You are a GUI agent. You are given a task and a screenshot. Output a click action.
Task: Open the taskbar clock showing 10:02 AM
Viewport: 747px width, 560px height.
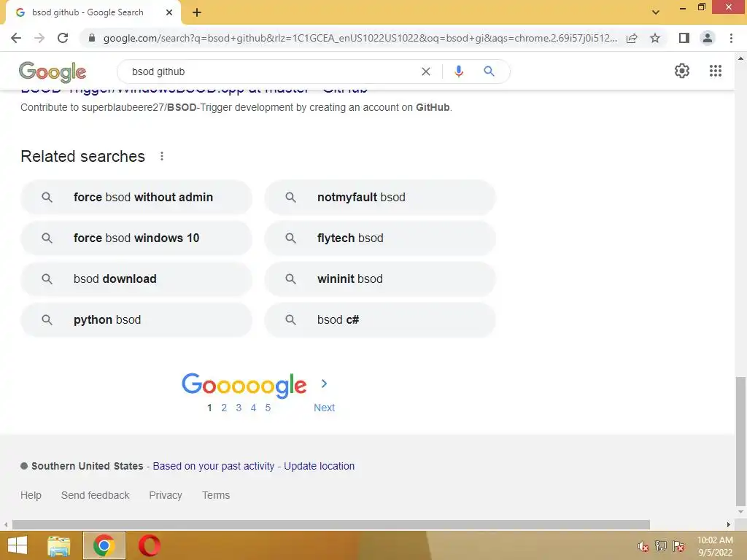click(x=715, y=546)
